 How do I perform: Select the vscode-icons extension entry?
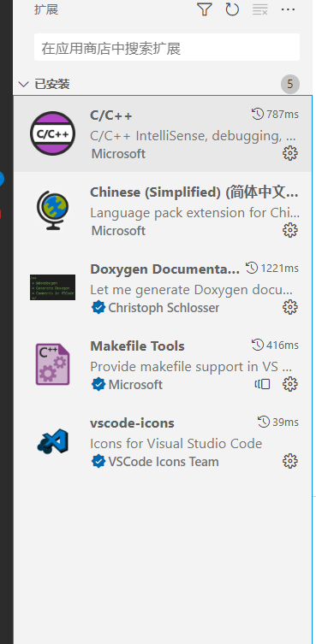click(163, 441)
